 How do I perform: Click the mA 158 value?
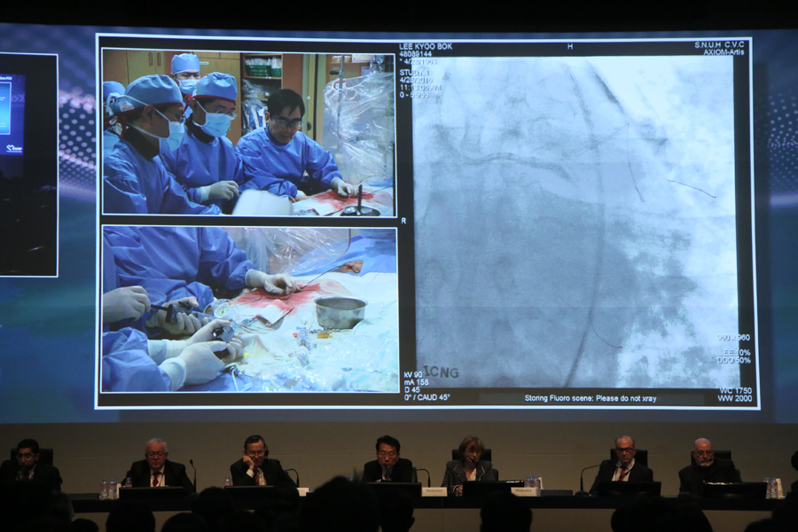[417, 382]
